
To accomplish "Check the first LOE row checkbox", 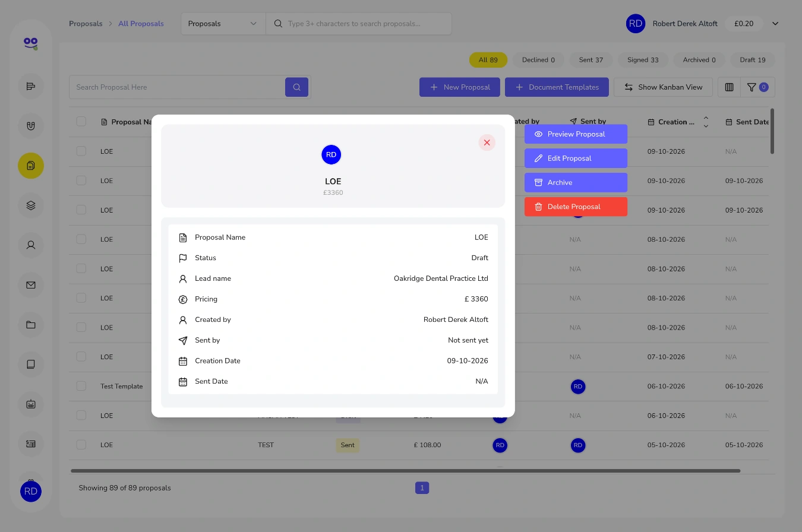I will pyautogui.click(x=81, y=151).
